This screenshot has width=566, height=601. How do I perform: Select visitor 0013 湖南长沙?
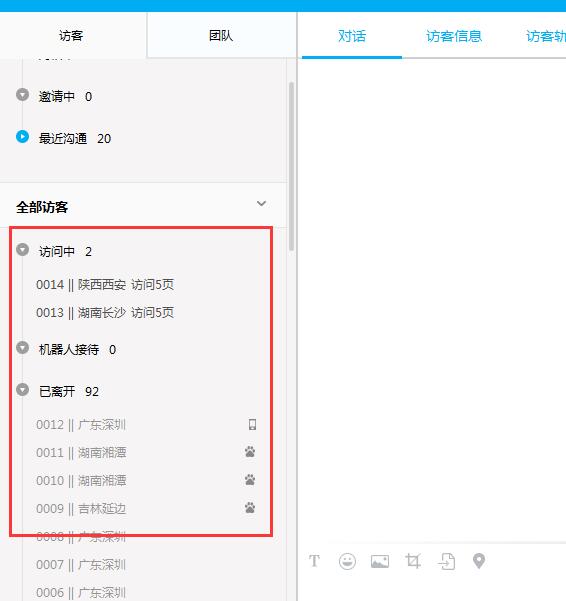pyautogui.click(x=105, y=313)
